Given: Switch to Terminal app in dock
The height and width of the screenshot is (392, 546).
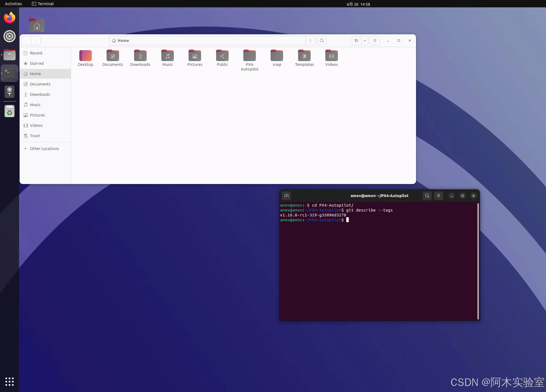Looking at the screenshot, I should [x=10, y=73].
